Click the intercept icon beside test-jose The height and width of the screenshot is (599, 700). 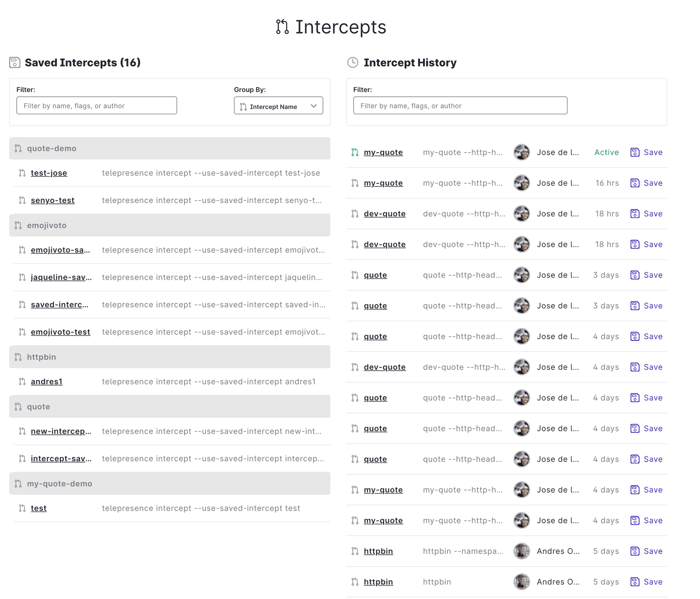coord(22,173)
